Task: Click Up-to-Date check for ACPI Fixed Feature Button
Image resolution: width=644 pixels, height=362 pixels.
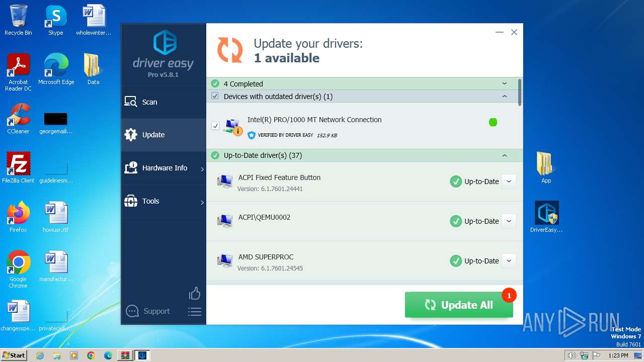Action: pyautogui.click(x=456, y=182)
